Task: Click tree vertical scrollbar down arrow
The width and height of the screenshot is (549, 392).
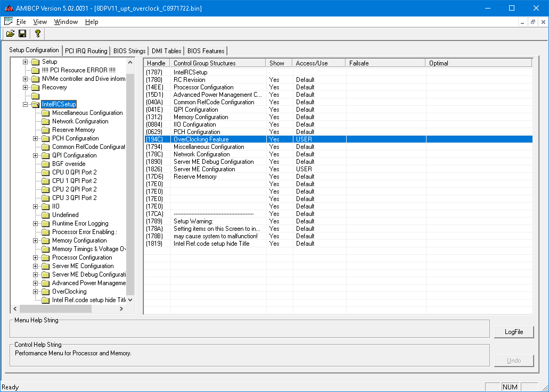Action: pyautogui.click(x=130, y=300)
